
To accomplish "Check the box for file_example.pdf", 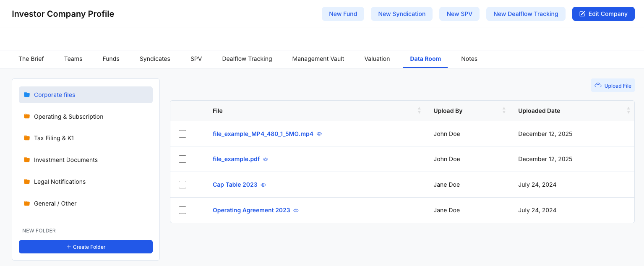I will [x=183, y=159].
